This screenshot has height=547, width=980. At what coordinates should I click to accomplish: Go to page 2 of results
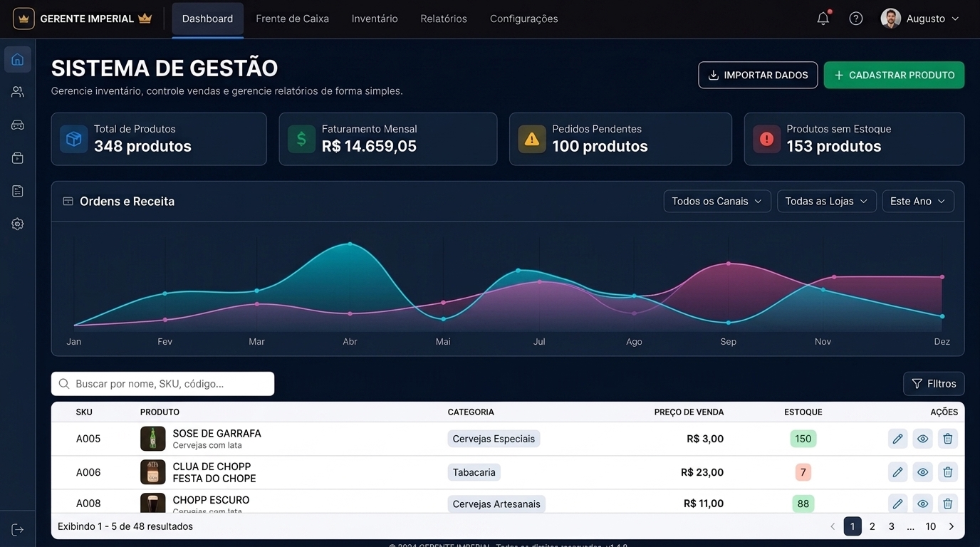pos(872,526)
